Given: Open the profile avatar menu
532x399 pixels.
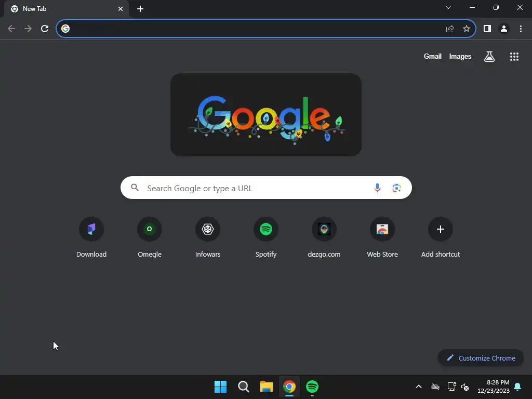Looking at the screenshot, I should 504,29.
